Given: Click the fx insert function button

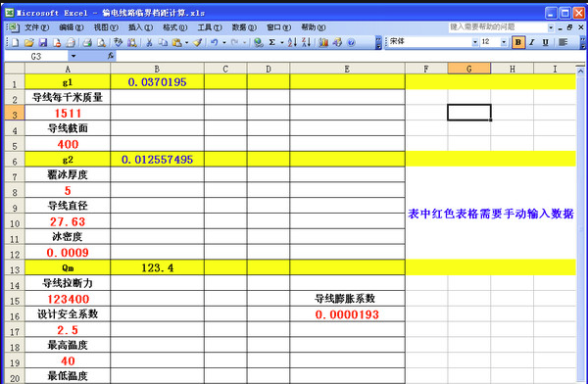Looking at the screenshot, I should [111, 56].
